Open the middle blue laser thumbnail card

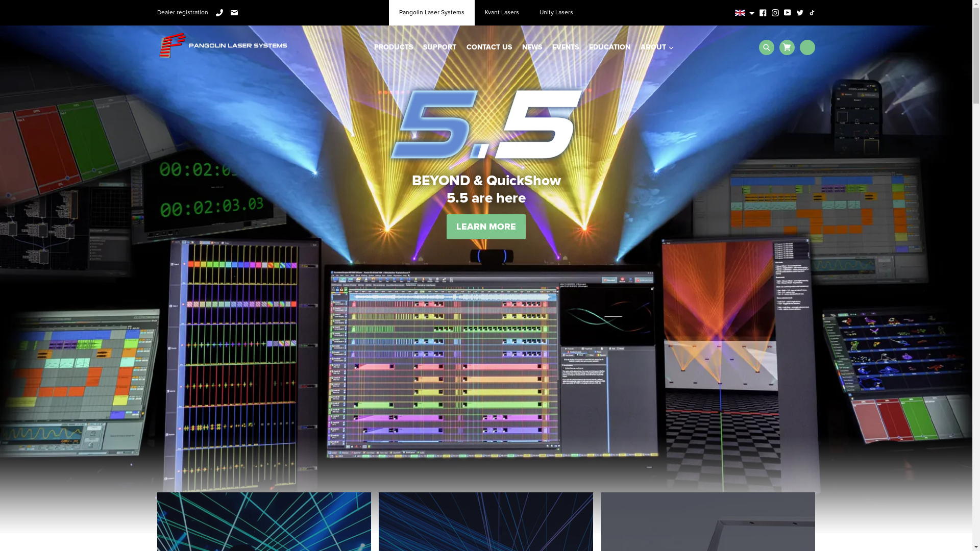[x=486, y=521]
